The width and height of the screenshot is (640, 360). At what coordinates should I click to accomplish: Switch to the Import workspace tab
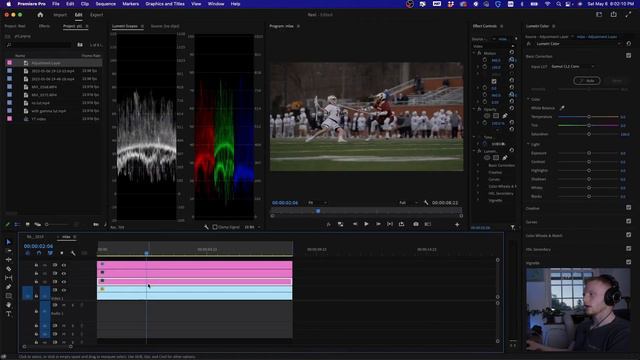60,15
